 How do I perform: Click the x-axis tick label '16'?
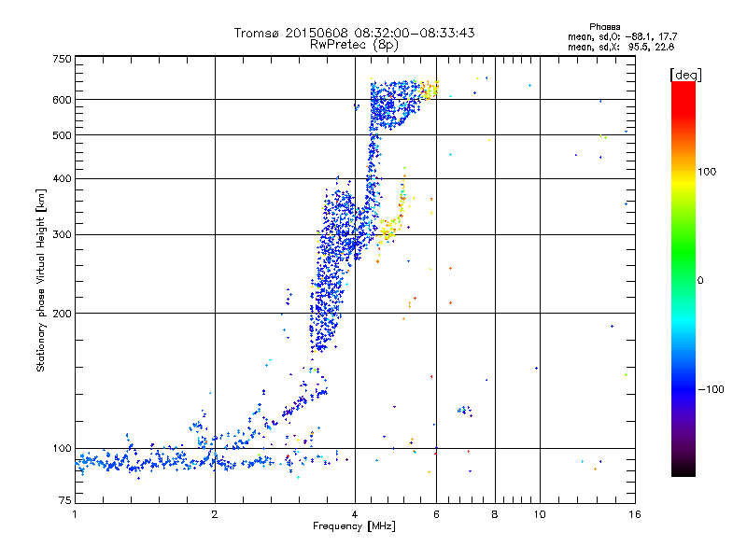coord(635,514)
